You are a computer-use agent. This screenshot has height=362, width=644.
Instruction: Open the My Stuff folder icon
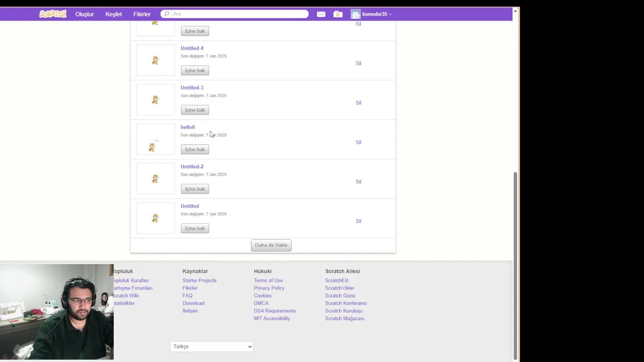338,14
